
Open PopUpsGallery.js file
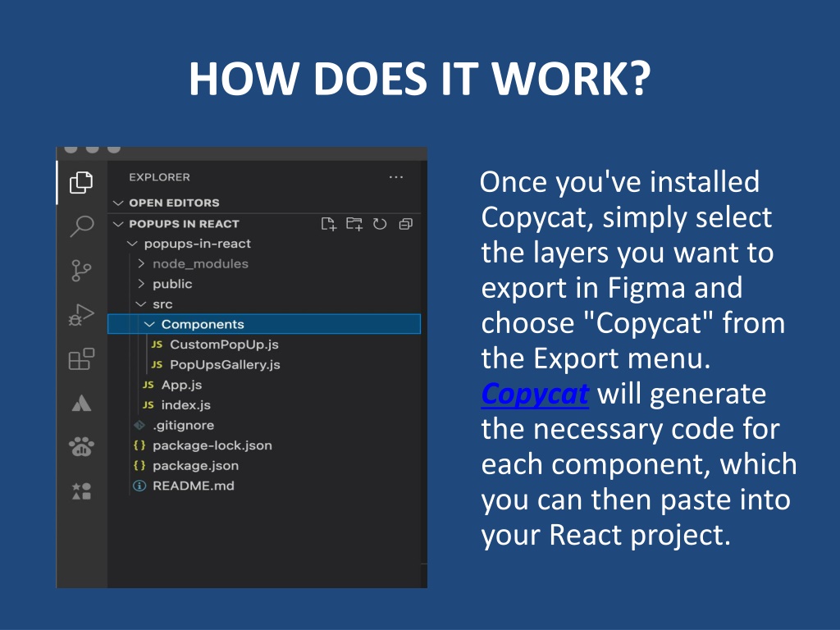click(x=225, y=365)
